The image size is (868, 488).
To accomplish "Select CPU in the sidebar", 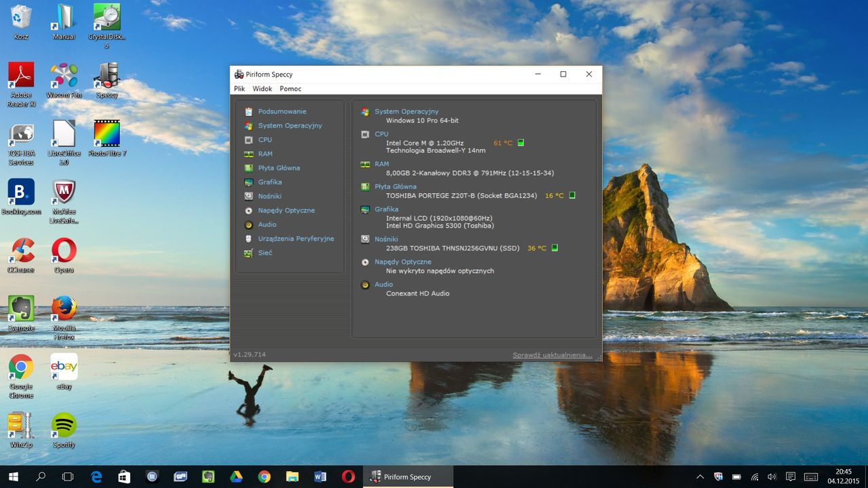I will pos(264,140).
